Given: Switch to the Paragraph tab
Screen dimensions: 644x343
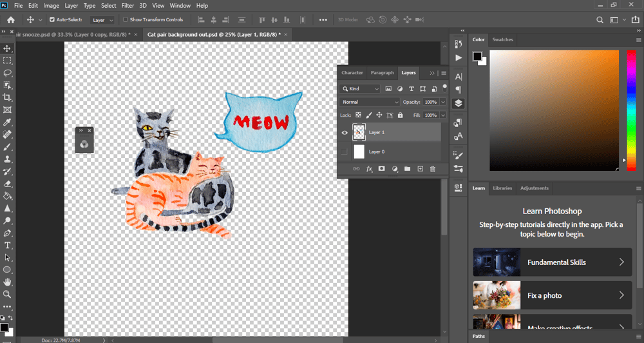Looking at the screenshot, I should 382,73.
